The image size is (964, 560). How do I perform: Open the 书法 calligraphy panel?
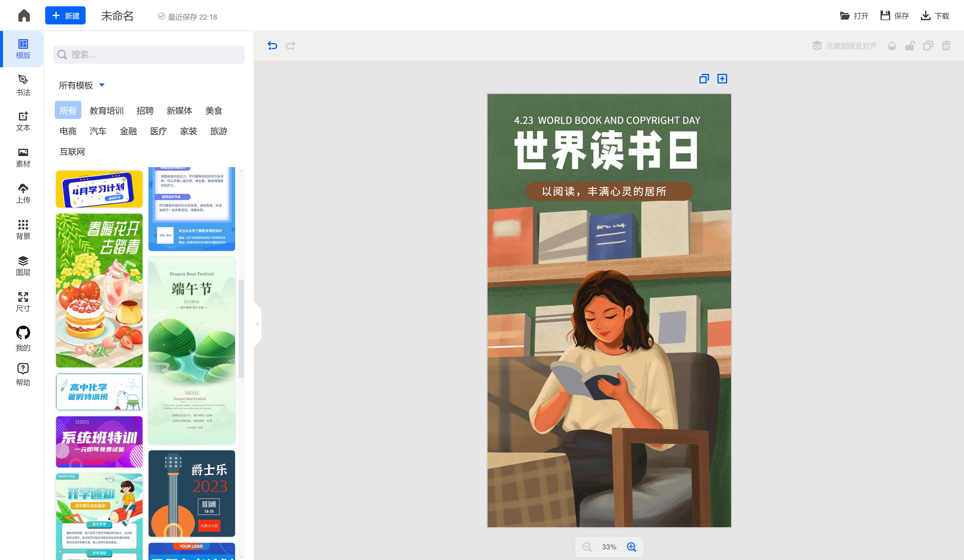pyautogui.click(x=23, y=85)
